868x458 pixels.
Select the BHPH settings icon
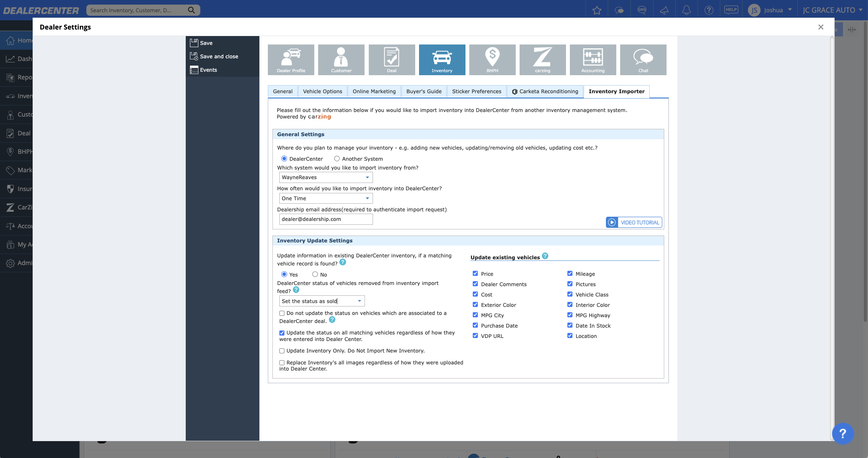point(492,60)
